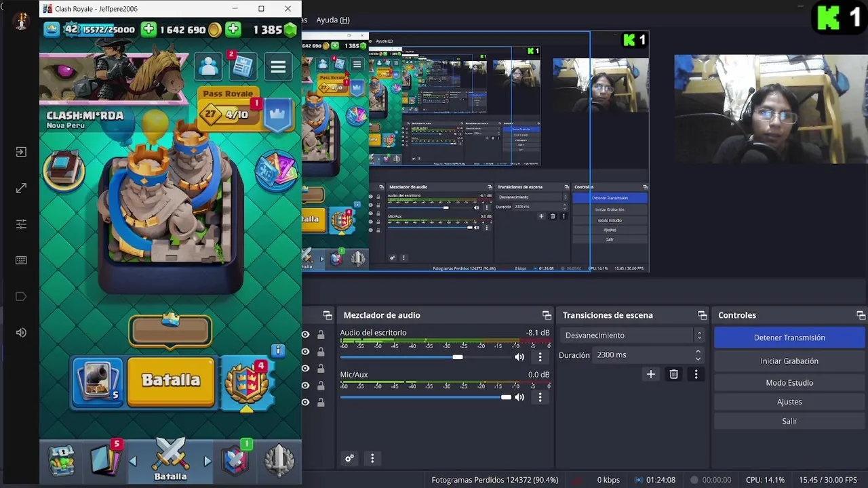Undock the Transiciones de escena panel
The image size is (868, 488).
click(x=703, y=315)
